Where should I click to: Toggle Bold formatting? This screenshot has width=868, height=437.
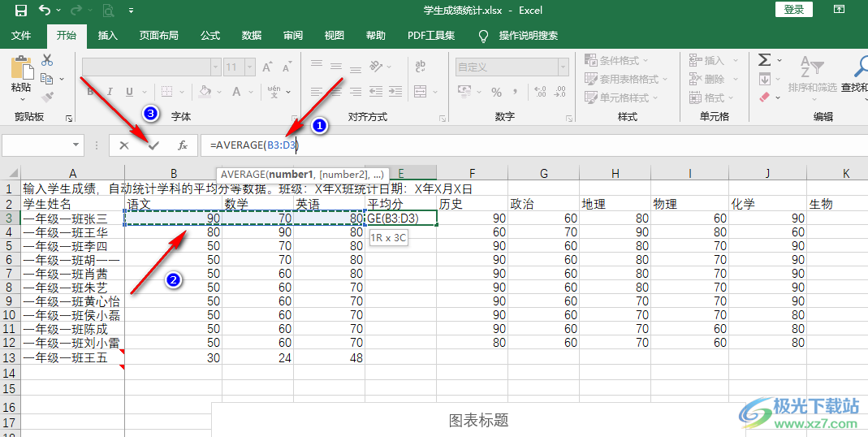(91, 92)
